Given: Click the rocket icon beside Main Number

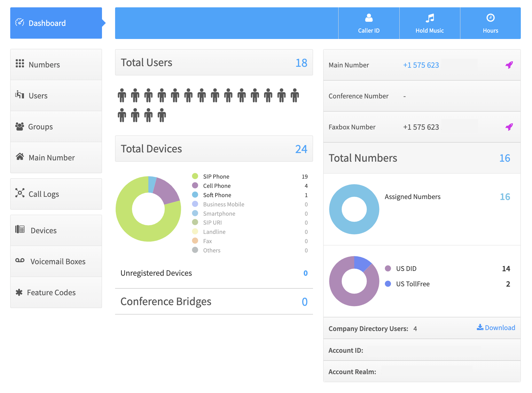Looking at the screenshot, I should (509, 65).
